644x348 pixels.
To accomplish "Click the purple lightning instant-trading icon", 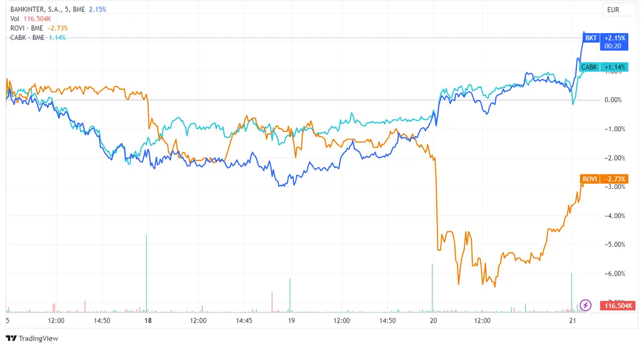I will (x=585, y=305).
